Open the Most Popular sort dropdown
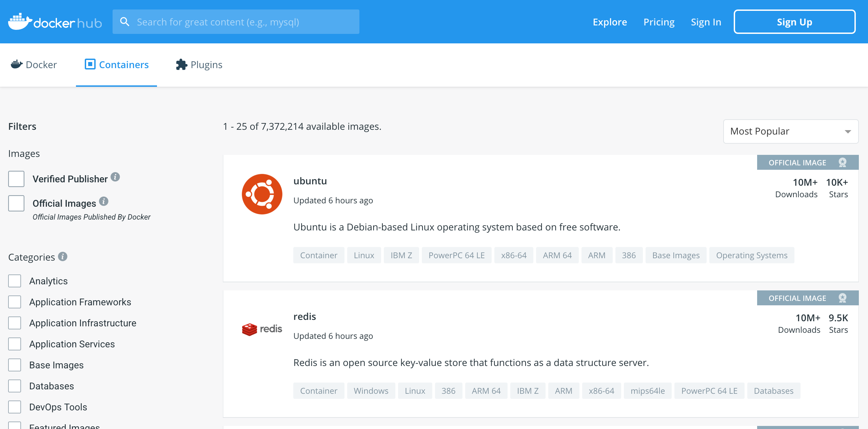 (x=791, y=131)
